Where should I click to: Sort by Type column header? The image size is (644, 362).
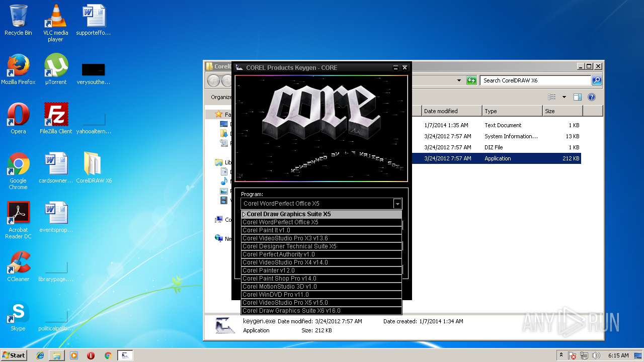tap(512, 111)
